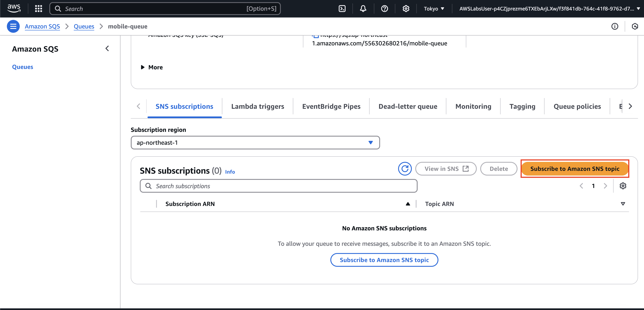Open the page info circle icon
Screen dimensions: 644x310
(x=615, y=26)
